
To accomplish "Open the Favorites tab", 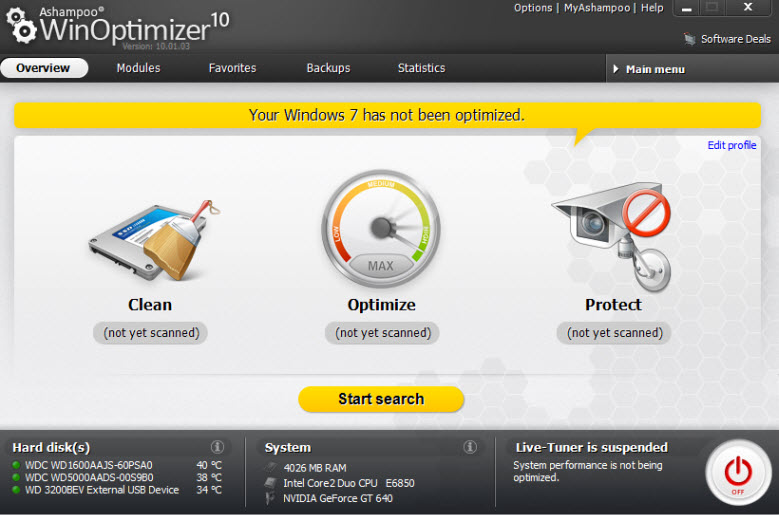I will click(233, 68).
